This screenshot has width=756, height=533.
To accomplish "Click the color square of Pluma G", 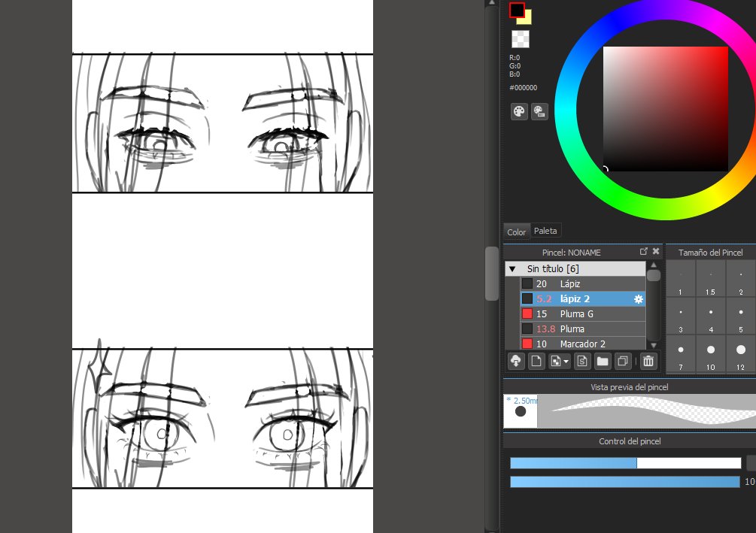I will 527,313.
